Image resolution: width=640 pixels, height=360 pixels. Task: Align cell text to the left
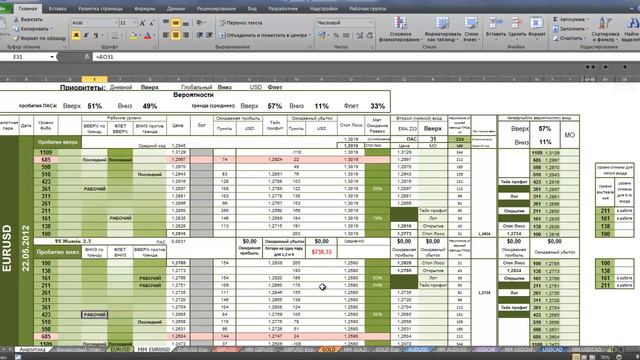[166, 36]
